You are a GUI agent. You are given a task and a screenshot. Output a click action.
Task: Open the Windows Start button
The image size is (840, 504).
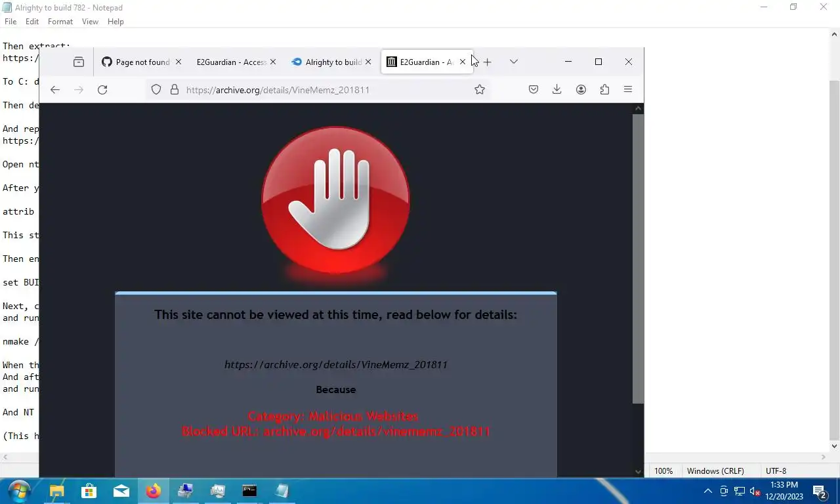[x=19, y=491]
